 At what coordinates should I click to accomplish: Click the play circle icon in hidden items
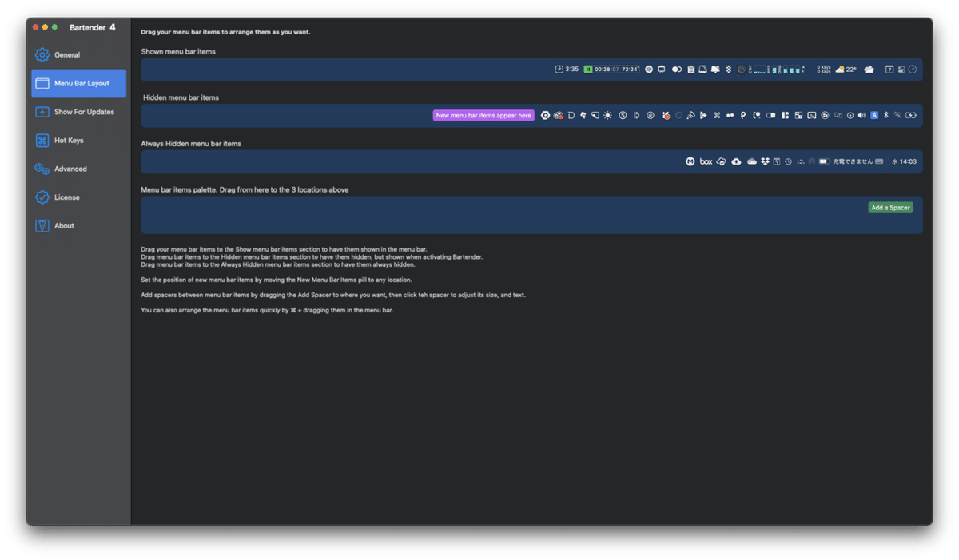850,116
